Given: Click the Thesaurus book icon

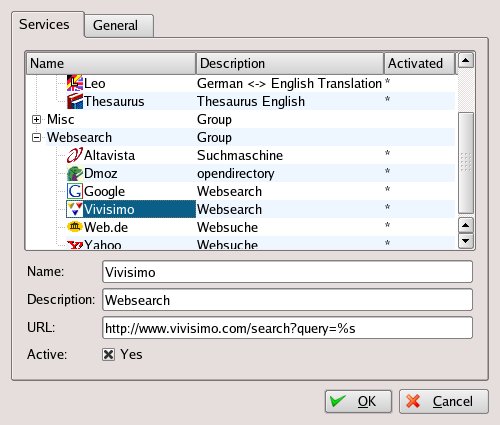Looking at the screenshot, I should [75, 101].
